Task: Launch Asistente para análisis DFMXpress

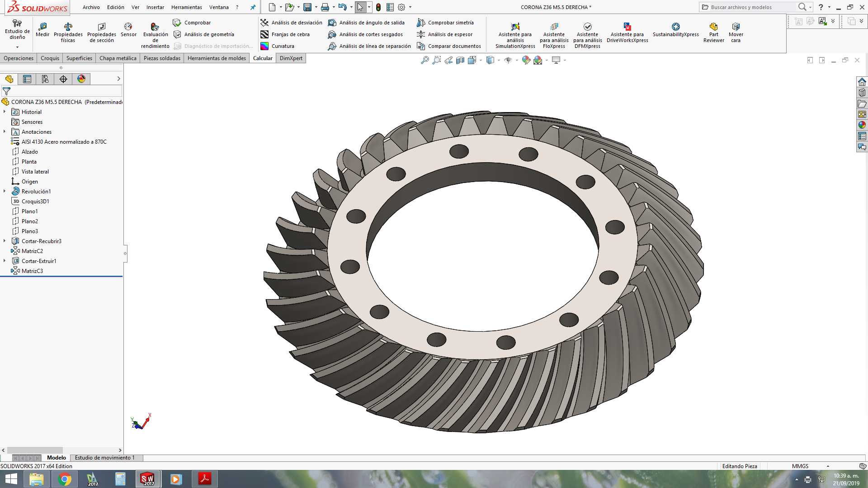Action: pyautogui.click(x=587, y=35)
